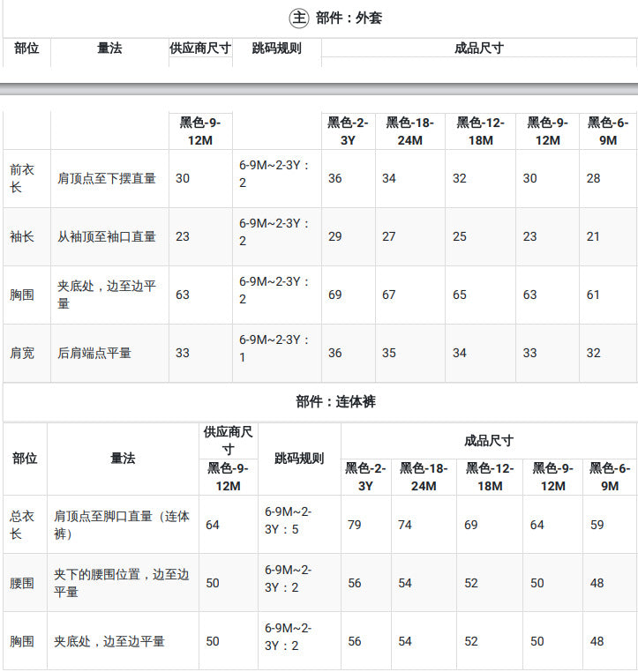Select the value 59 in the 总衣长 row
The width and height of the screenshot is (638, 672).
click(x=597, y=525)
